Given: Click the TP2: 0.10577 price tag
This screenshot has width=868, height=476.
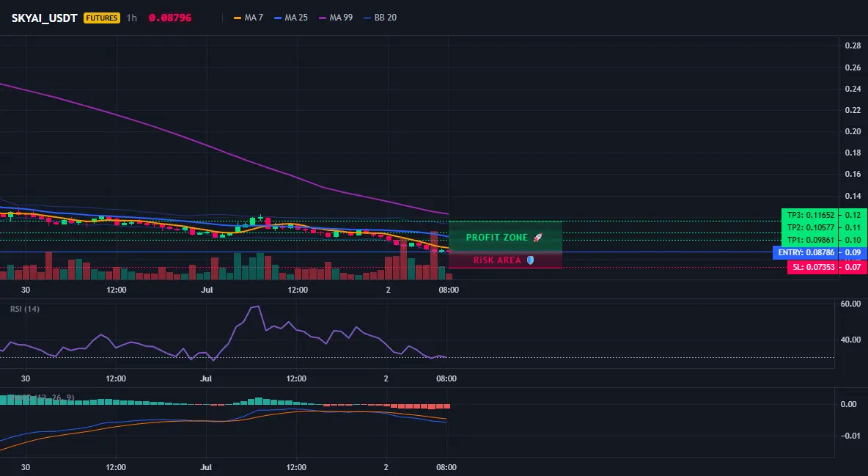Looking at the screenshot, I should (810, 227).
